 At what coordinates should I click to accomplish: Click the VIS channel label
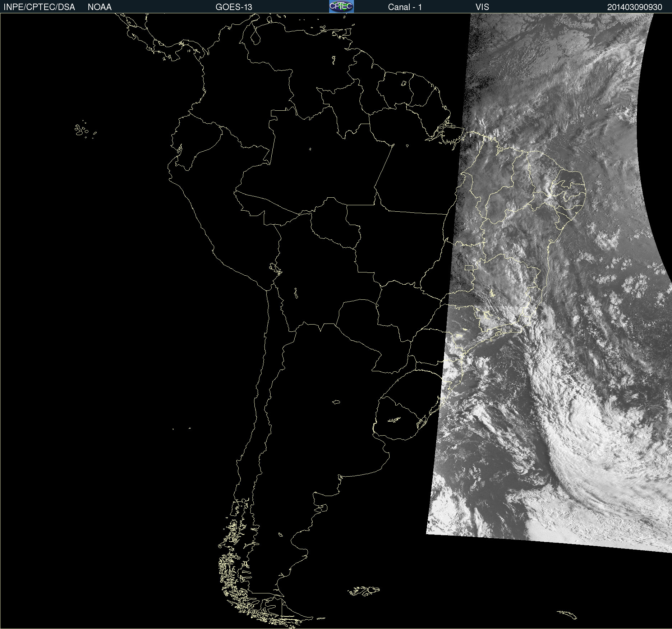pos(482,7)
